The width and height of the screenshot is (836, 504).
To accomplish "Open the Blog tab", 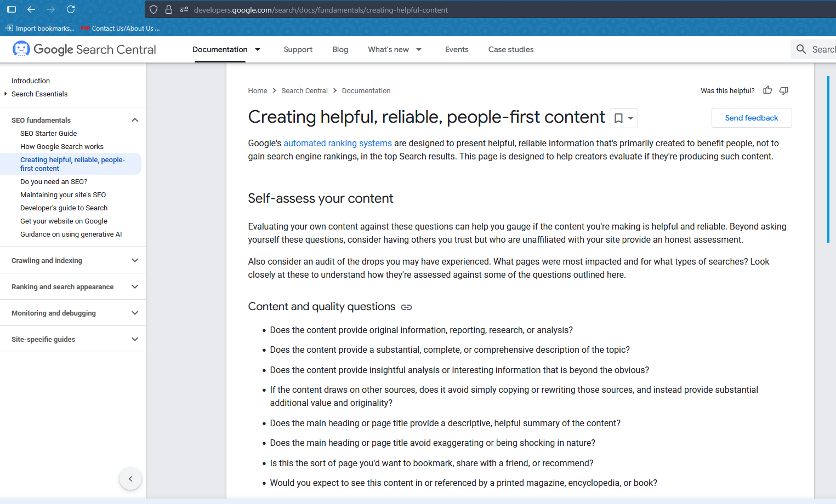I will [x=340, y=49].
